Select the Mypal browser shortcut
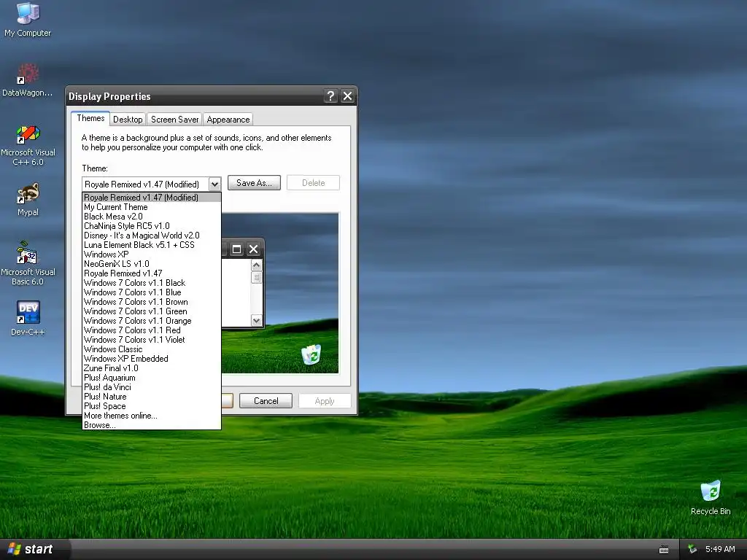 coord(28,200)
